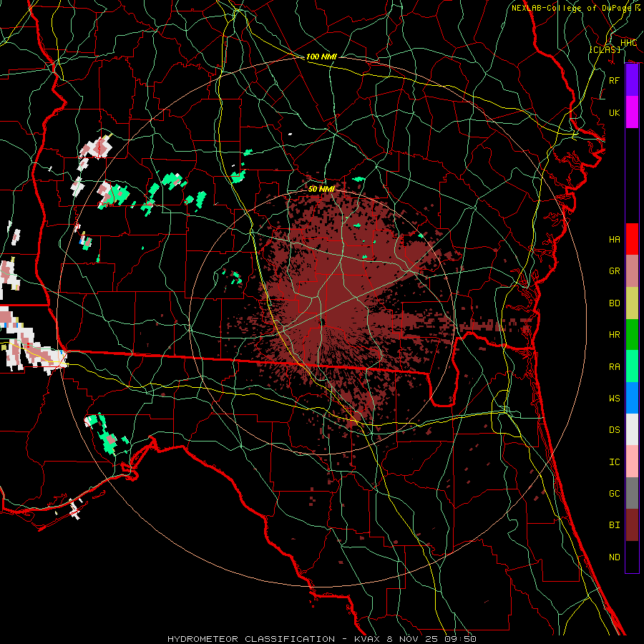Click the HHC product code label
This screenshot has width=644, height=644.
click(629, 43)
